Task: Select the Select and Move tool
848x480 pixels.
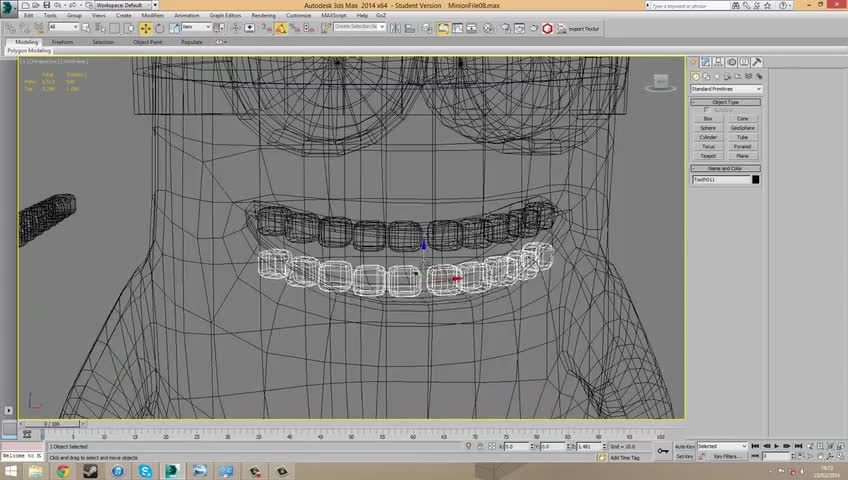Action: (x=146, y=28)
